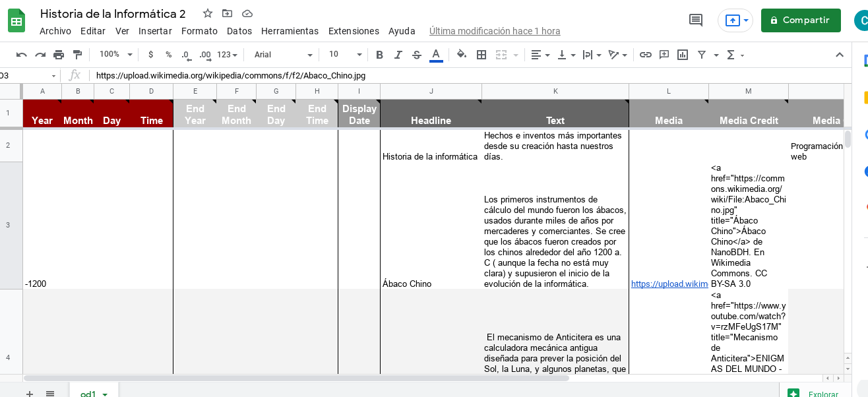
Task: Open the horizontal align dropdown
Action: point(540,55)
